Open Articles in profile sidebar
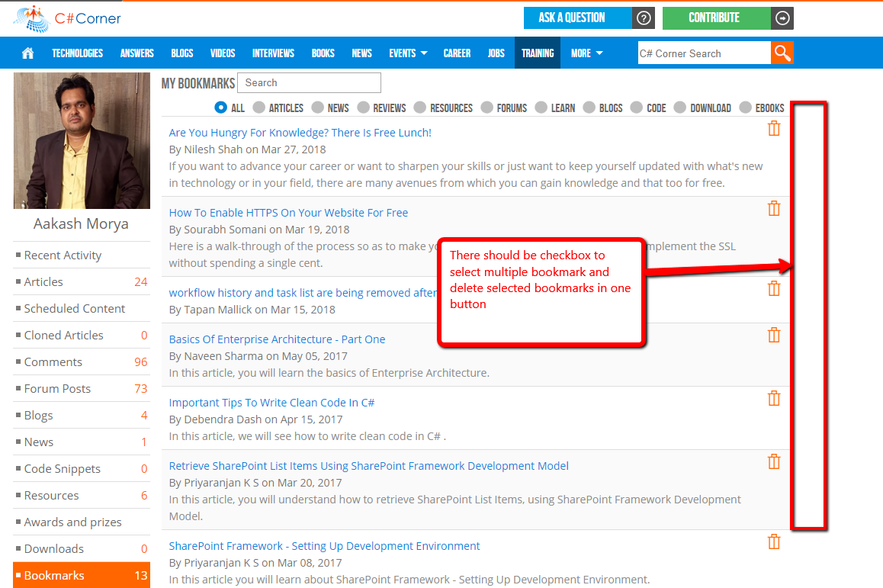 pos(82,281)
